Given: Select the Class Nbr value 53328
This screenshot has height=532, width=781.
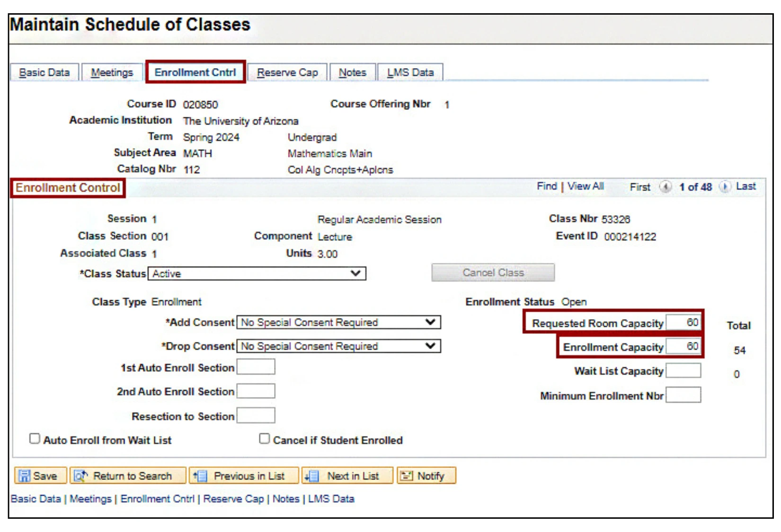Looking at the screenshot, I should pos(616,219).
